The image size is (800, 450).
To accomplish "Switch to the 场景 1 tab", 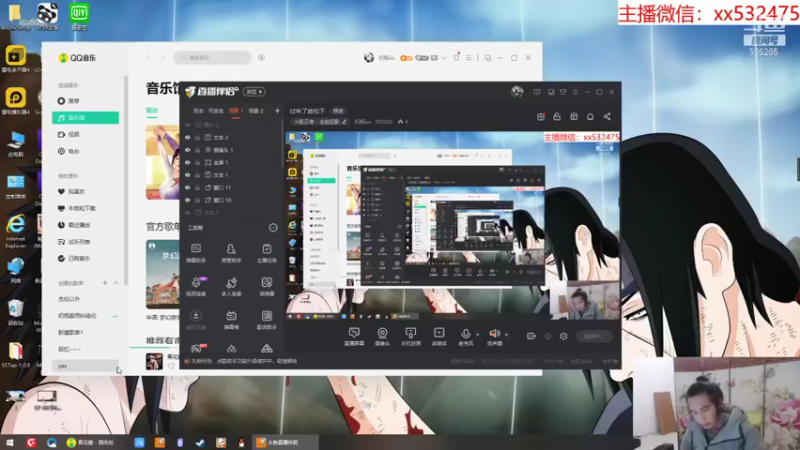I will pos(236,111).
